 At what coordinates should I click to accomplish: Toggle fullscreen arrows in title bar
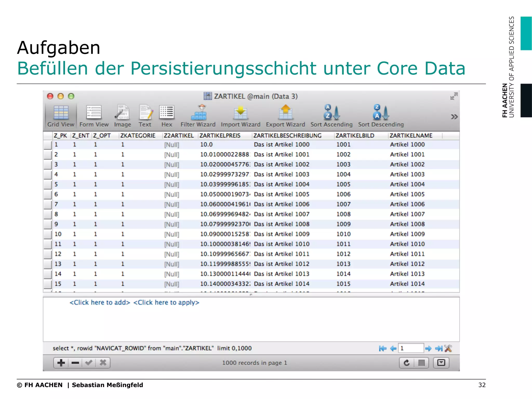click(454, 96)
